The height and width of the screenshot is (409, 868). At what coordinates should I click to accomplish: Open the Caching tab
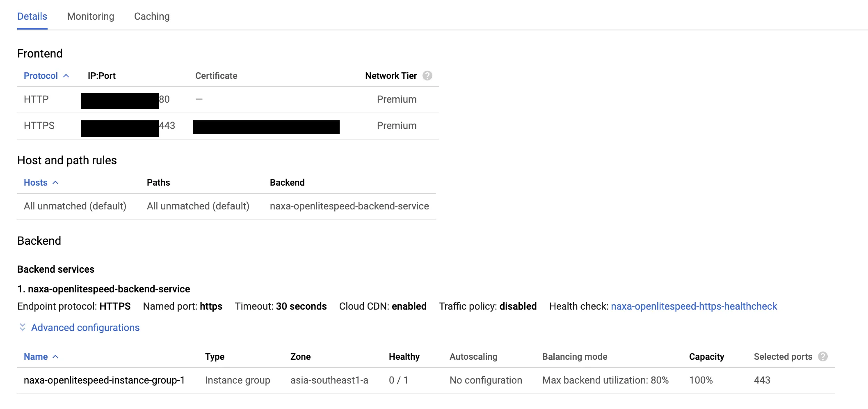pyautogui.click(x=152, y=16)
